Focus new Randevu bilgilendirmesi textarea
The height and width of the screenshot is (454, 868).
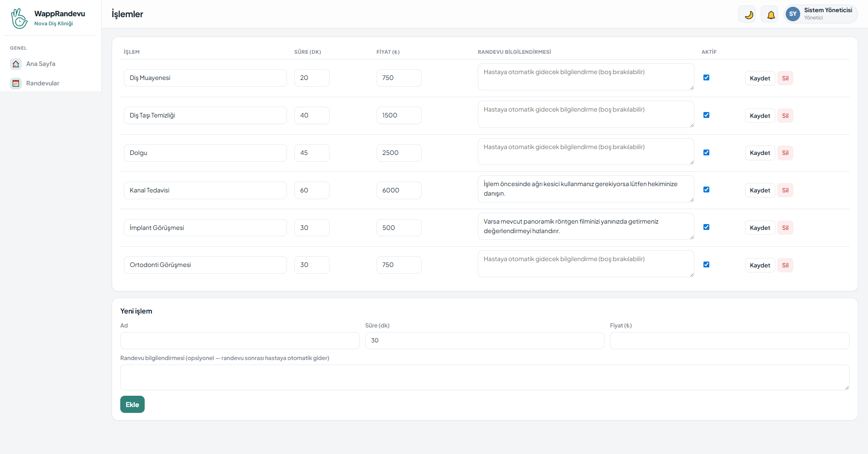coord(485,377)
